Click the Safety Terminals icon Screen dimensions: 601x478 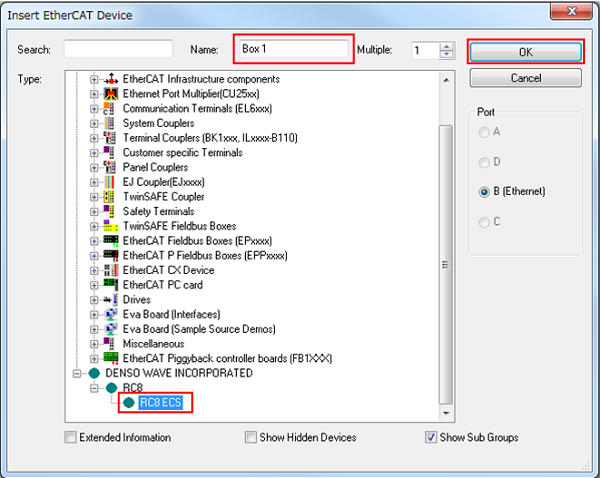tap(112, 211)
